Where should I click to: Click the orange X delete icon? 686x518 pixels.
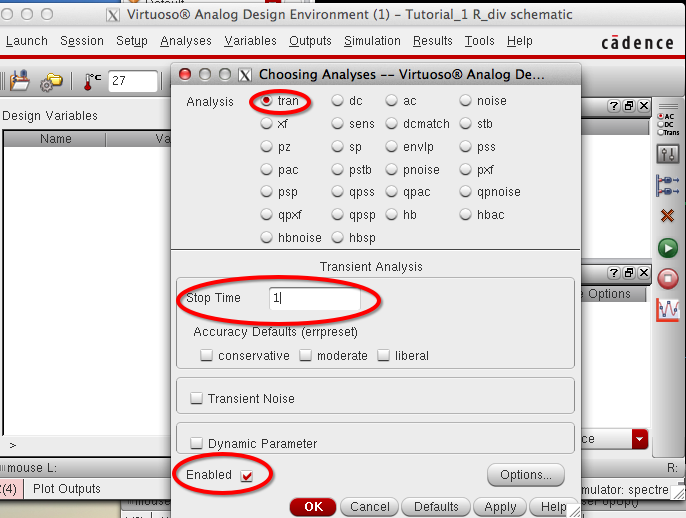[x=667, y=215]
